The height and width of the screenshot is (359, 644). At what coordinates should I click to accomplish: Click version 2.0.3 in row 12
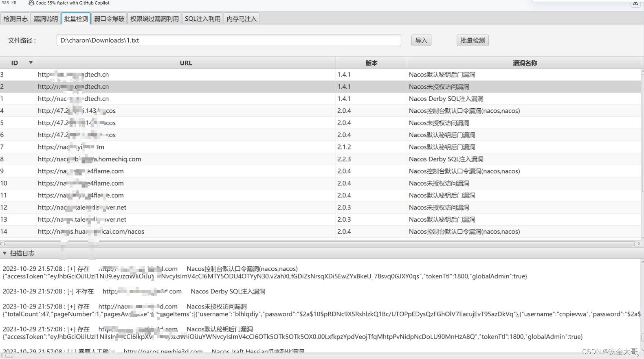344,208
